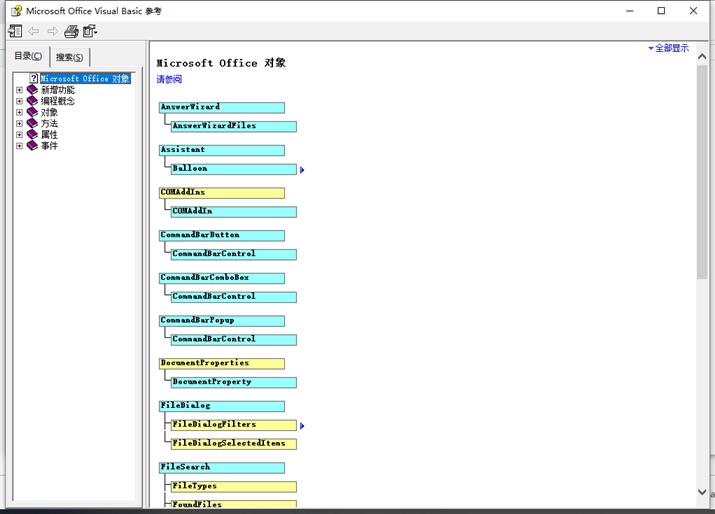715x514 pixels.
Task: Click the blue arrow next to Balloon
Action: 302,170
